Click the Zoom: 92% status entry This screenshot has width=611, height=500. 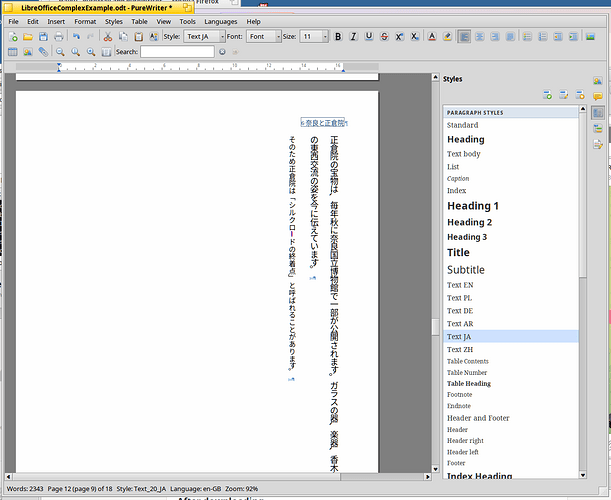pos(242,489)
